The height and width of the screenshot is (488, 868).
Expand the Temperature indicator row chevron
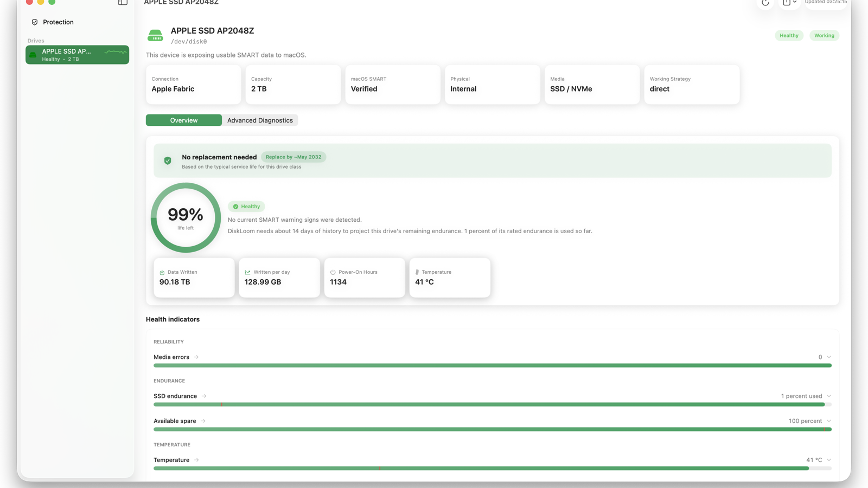[x=829, y=460]
